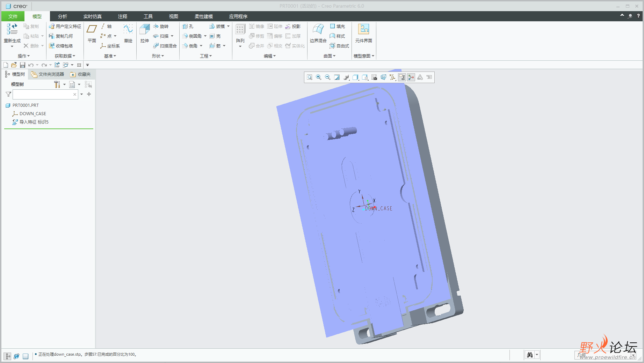The width and height of the screenshot is (644, 363).
Task: Click the open folder icon in quick access toolbar
Action: click(x=14, y=65)
